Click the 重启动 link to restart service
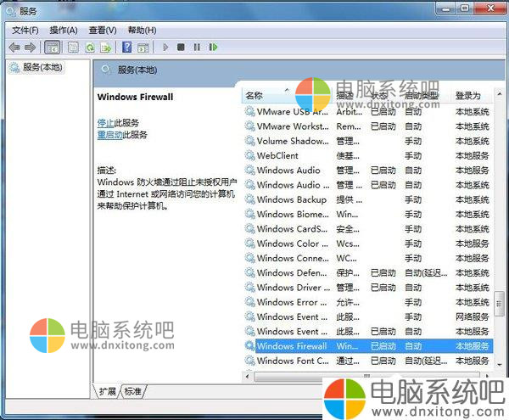 pos(110,135)
